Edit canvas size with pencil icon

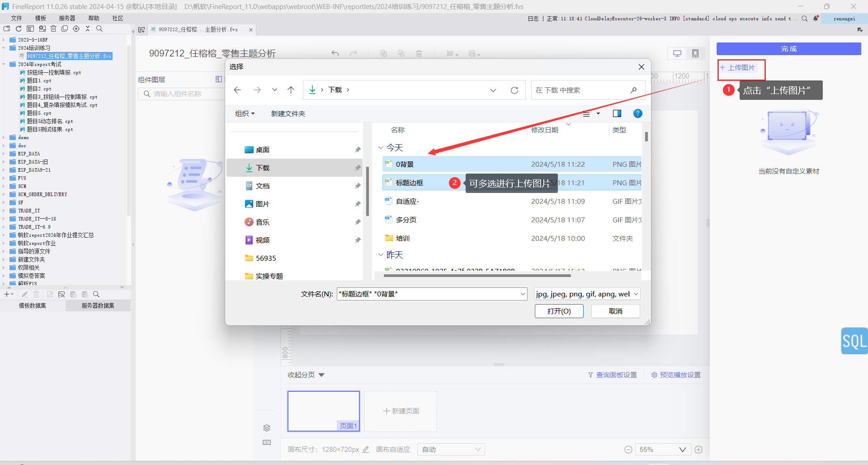click(366, 449)
